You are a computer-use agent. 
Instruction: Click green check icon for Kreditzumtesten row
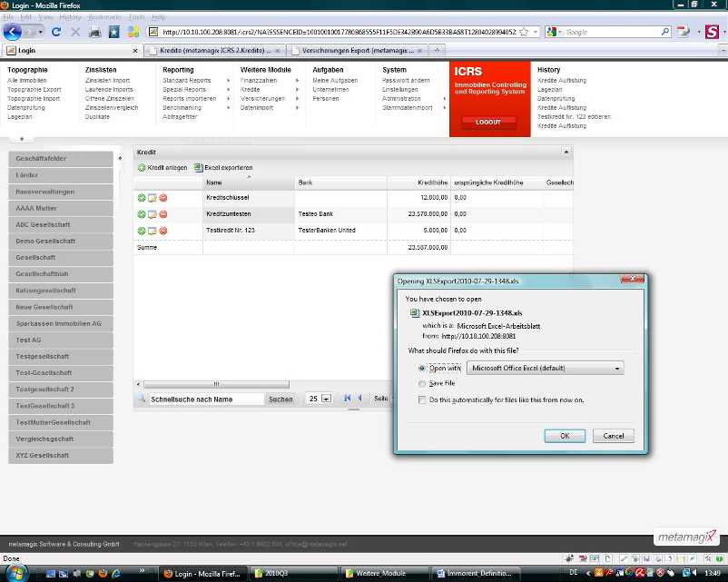pos(142,214)
